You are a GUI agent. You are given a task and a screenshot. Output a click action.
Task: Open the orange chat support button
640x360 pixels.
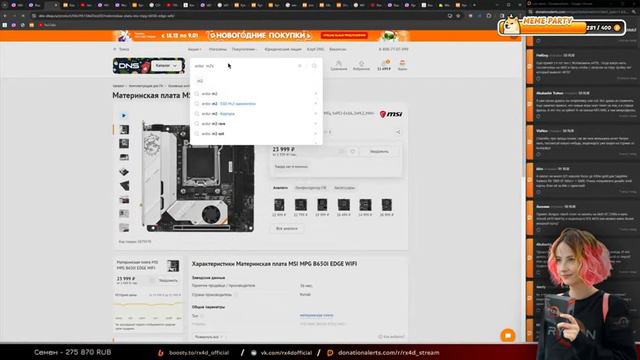pos(508,336)
